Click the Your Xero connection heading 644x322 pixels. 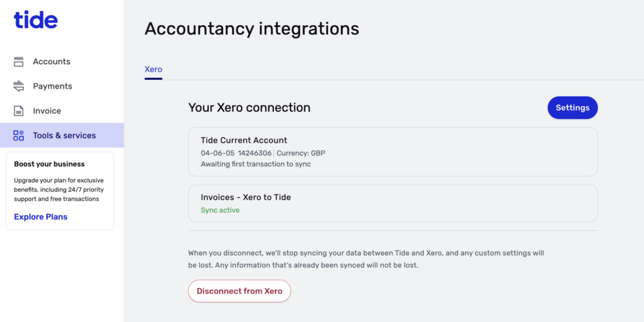(249, 108)
